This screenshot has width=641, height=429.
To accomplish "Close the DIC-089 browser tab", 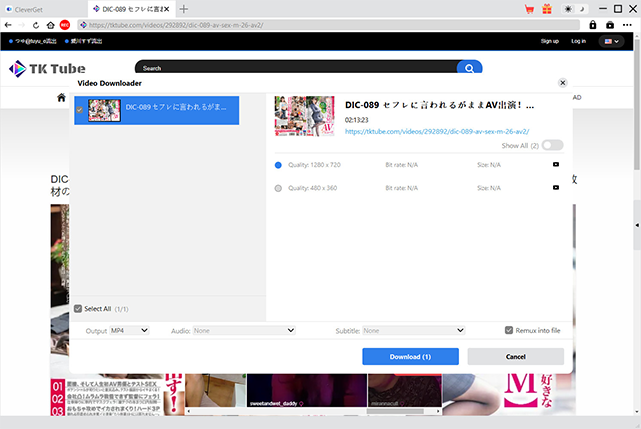I will tap(167, 9).
